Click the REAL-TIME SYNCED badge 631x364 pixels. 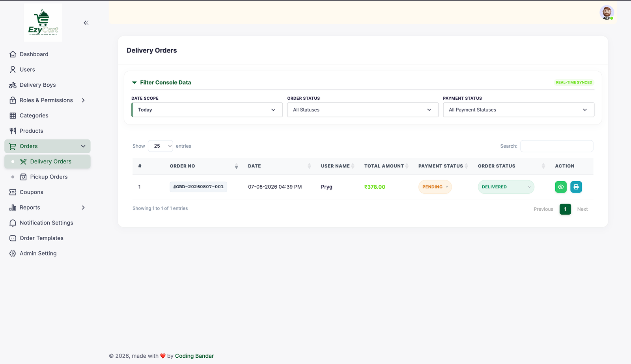click(574, 82)
